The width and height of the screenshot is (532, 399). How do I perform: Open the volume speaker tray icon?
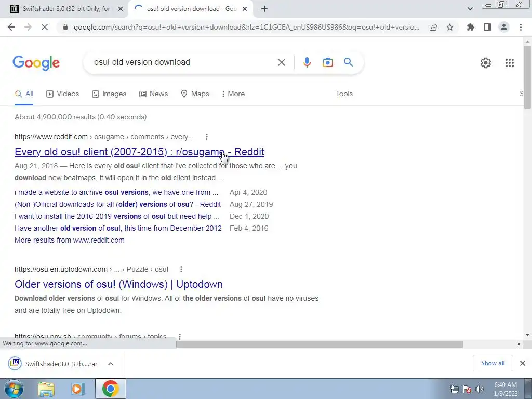point(480,389)
